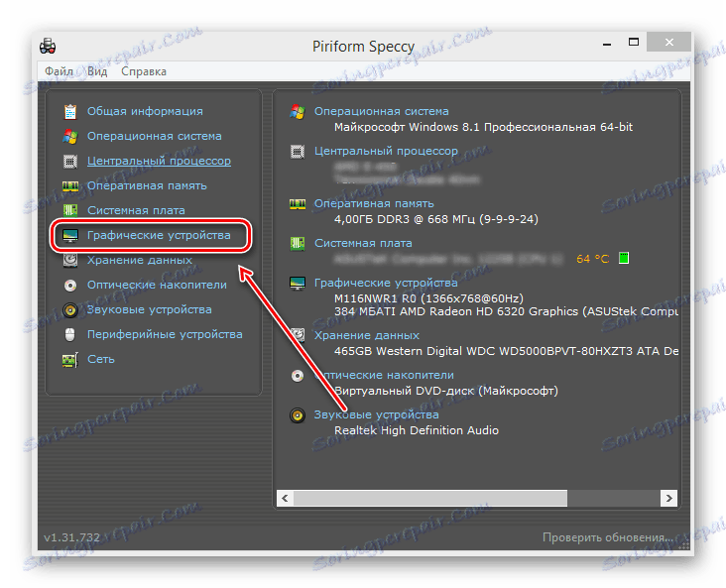Open Центральный процессор heading in summary

pyautogui.click(x=386, y=151)
